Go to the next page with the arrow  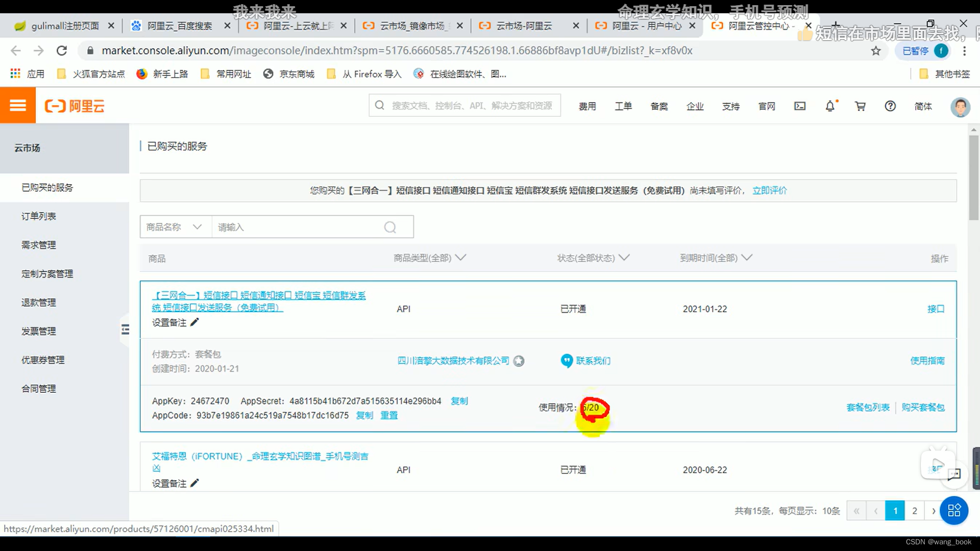tap(934, 511)
